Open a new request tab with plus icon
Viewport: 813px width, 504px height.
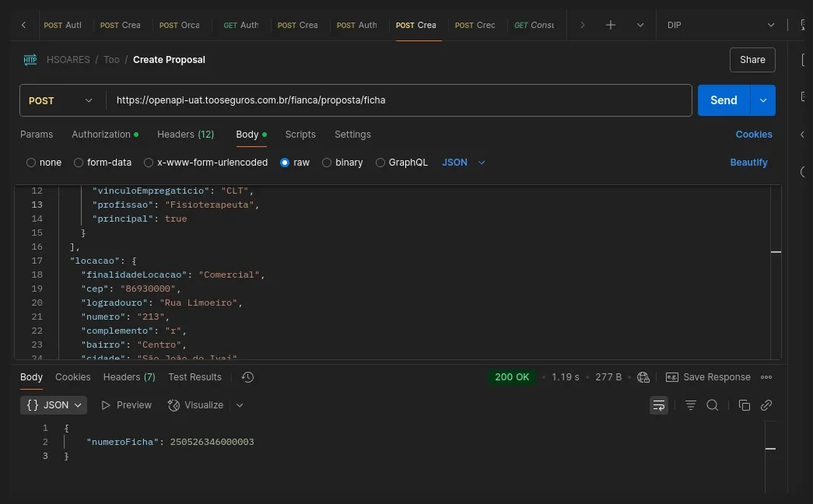point(611,25)
